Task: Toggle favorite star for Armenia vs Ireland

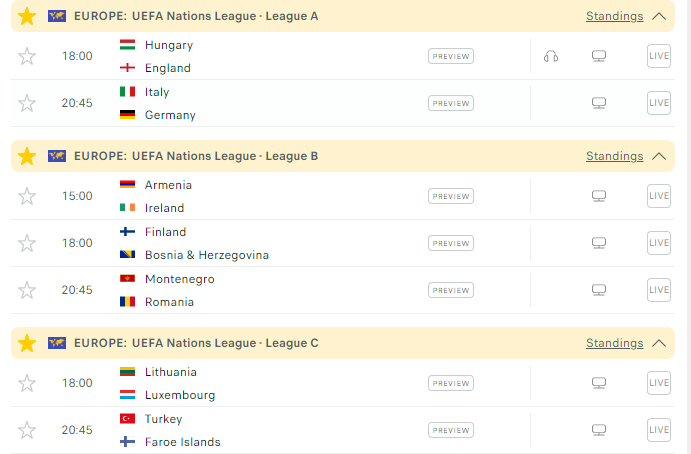Action: click(x=27, y=196)
